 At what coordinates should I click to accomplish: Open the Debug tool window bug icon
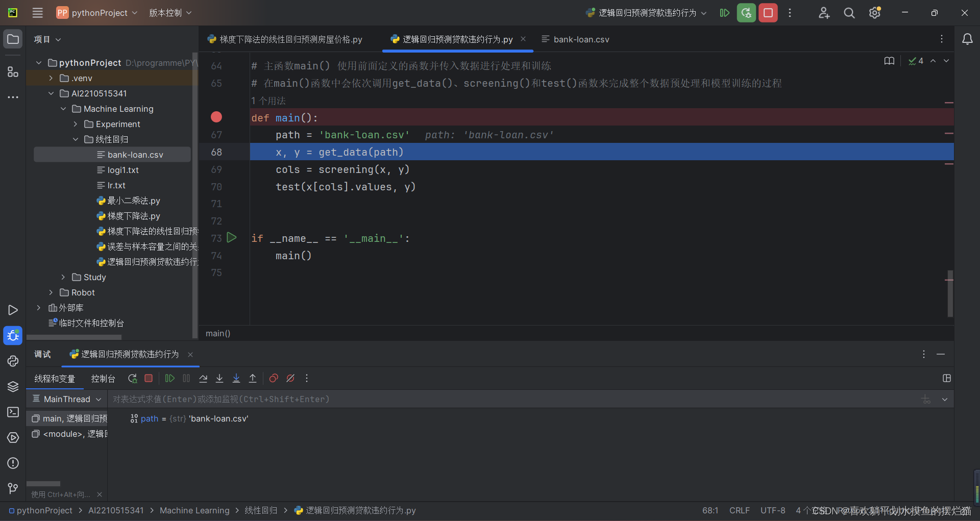click(13, 336)
